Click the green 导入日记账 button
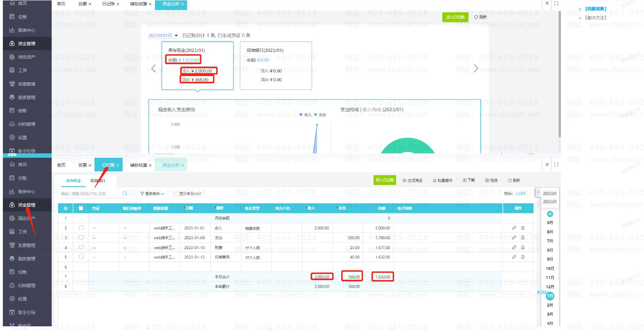The height and width of the screenshot is (330, 644). [x=385, y=180]
